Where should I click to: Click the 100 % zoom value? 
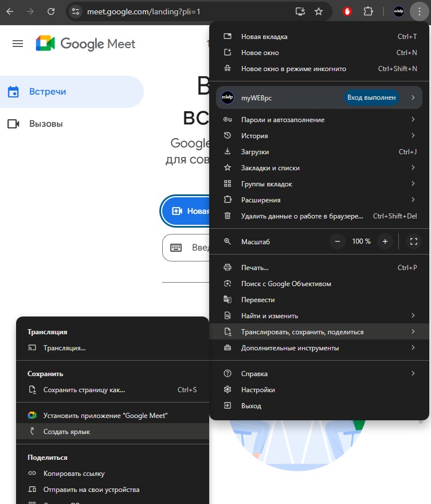[361, 241]
